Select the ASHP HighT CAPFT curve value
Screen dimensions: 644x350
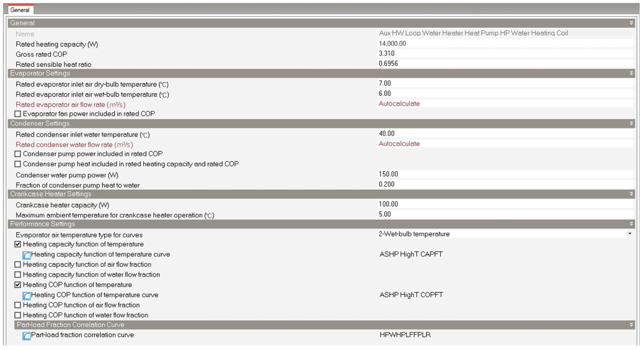click(411, 254)
